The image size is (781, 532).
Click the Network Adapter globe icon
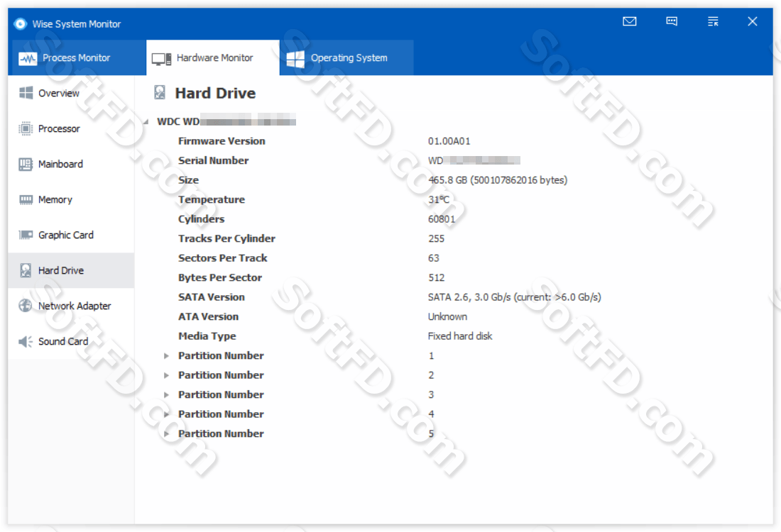click(26, 306)
